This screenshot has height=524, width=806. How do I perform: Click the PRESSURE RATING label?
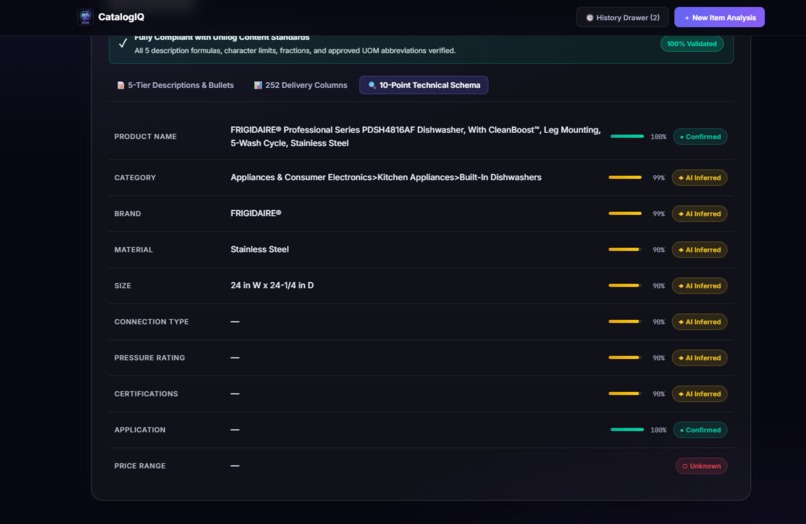pyautogui.click(x=150, y=358)
